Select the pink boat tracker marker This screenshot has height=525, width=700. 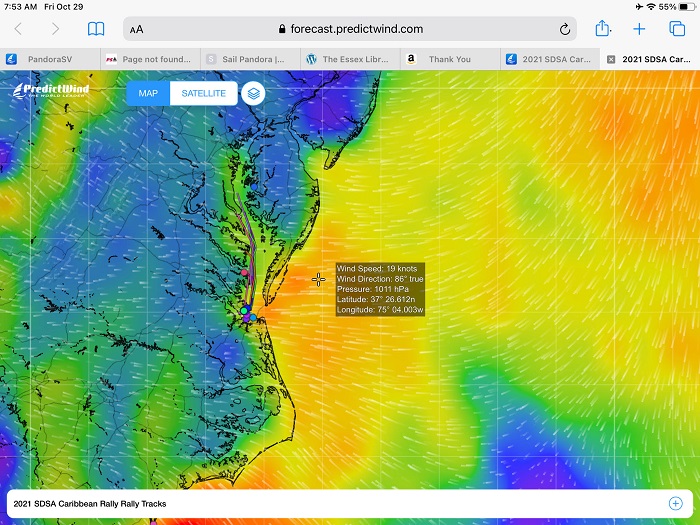(243, 272)
